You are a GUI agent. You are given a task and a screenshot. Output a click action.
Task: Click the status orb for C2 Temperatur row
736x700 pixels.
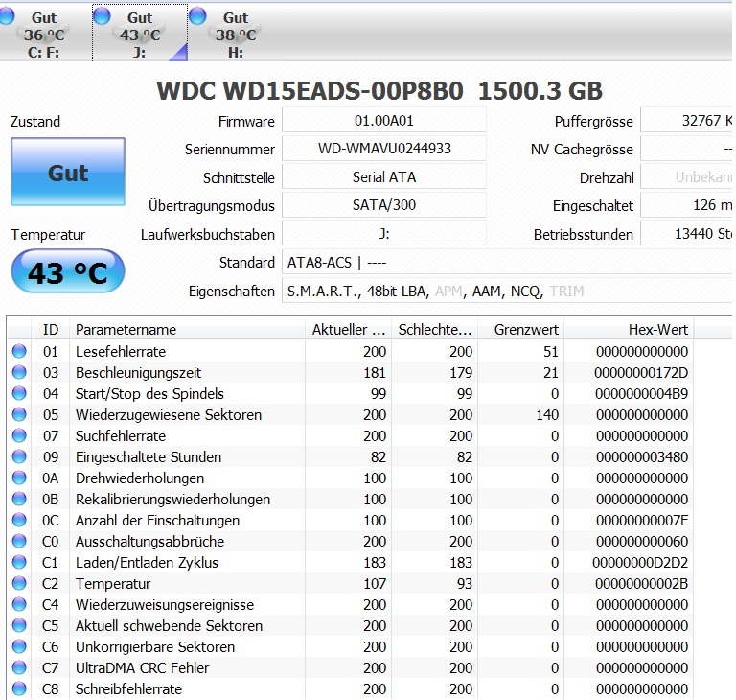point(19,583)
